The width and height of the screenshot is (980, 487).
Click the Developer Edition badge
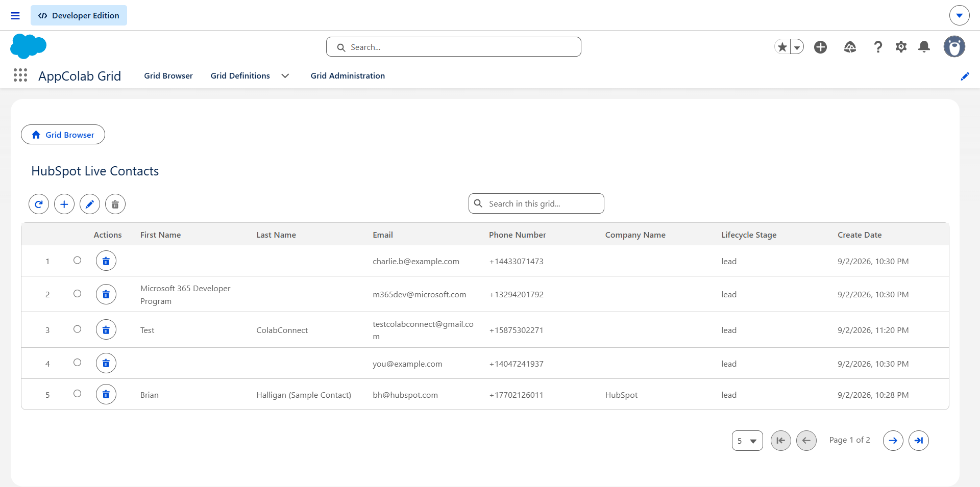click(x=79, y=15)
